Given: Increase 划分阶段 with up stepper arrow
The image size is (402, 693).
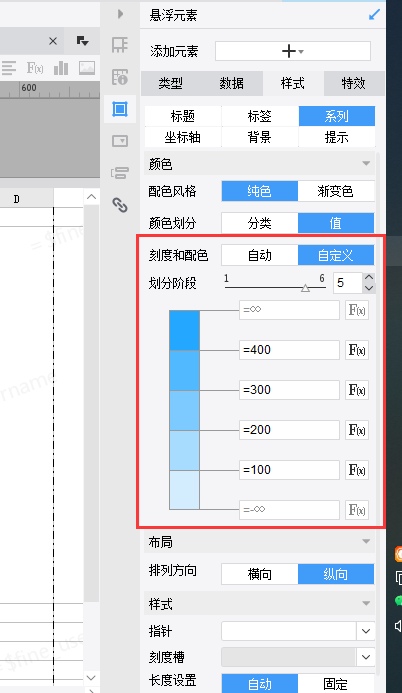Looking at the screenshot, I should coord(369,278).
